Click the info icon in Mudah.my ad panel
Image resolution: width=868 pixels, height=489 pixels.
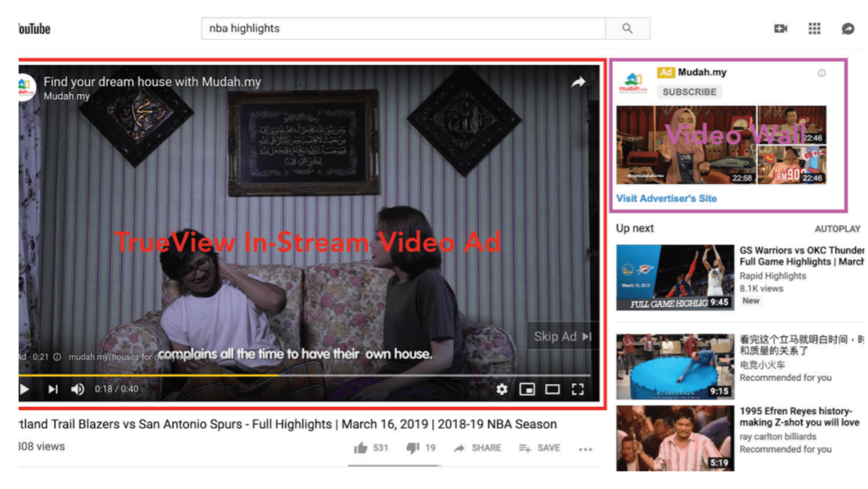[821, 73]
